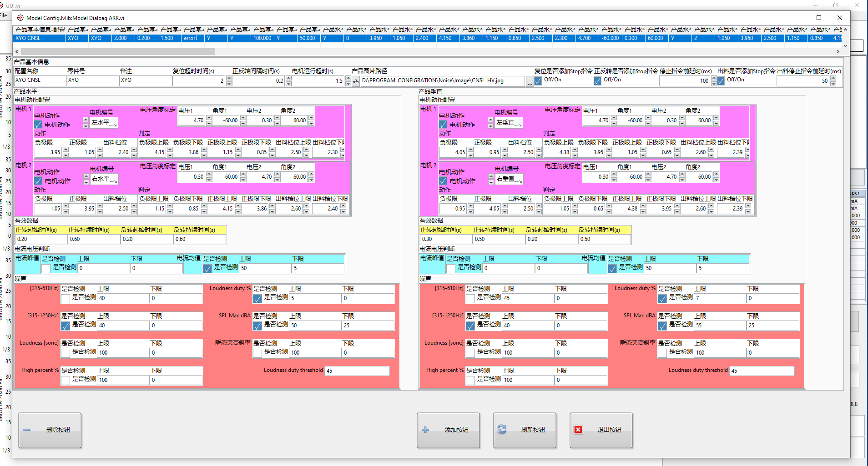Click the error! cell in the table row
This screenshot has width=868, height=466.
click(191, 38)
